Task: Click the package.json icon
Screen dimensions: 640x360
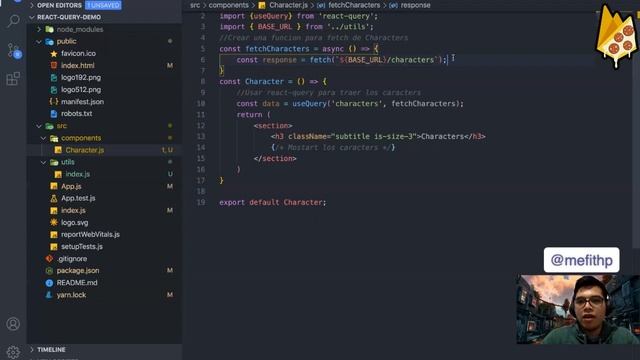Action: [49, 271]
